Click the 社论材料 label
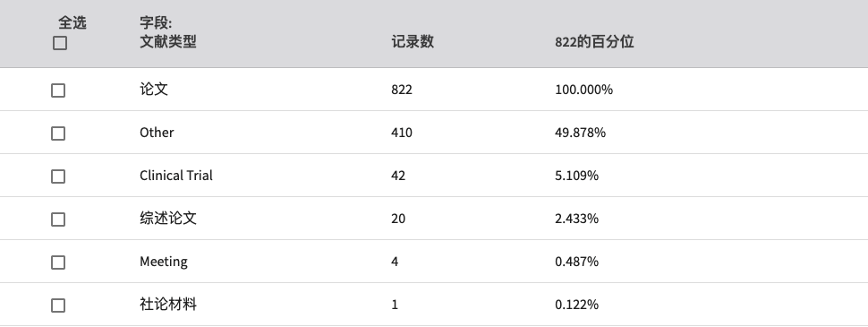The width and height of the screenshot is (868, 327). click(x=167, y=305)
